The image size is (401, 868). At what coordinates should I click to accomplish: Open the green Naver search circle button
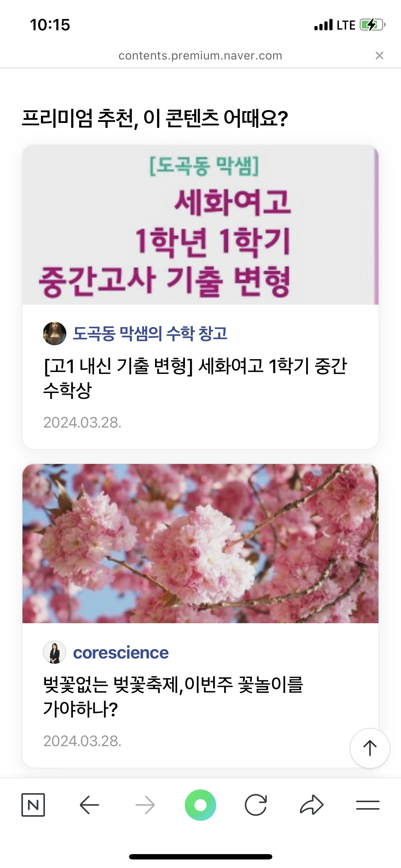click(200, 805)
